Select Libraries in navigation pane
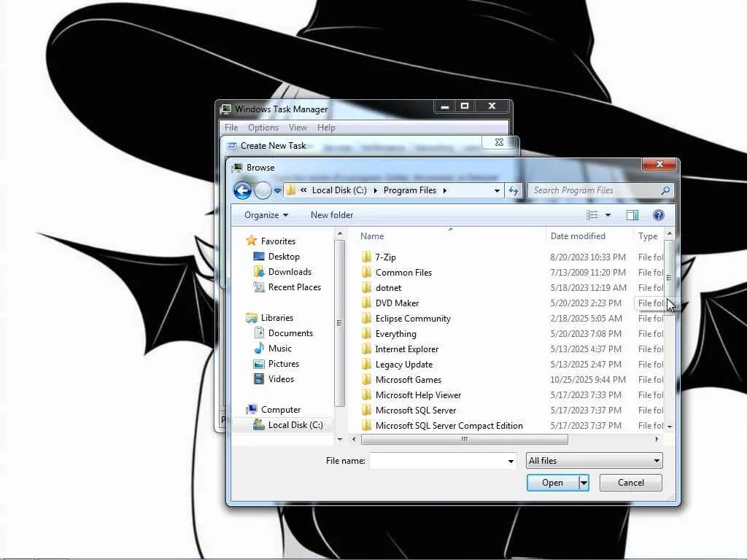 click(276, 318)
